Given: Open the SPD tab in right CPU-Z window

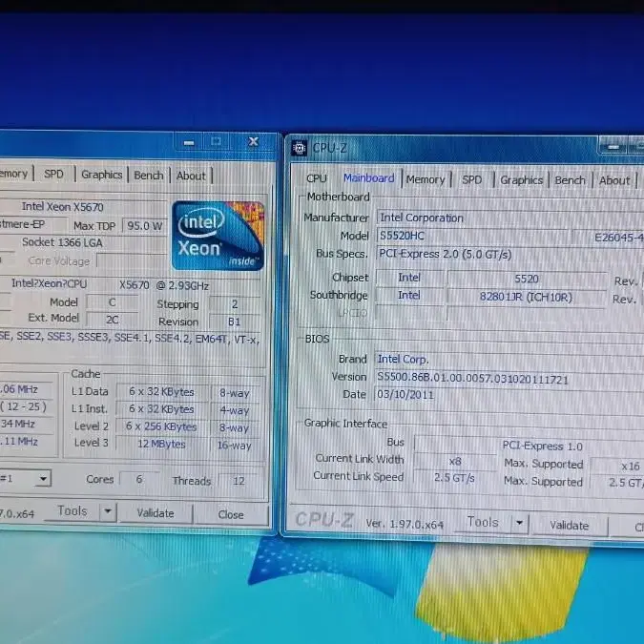Looking at the screenshot, I should click(x=471, y=180).
